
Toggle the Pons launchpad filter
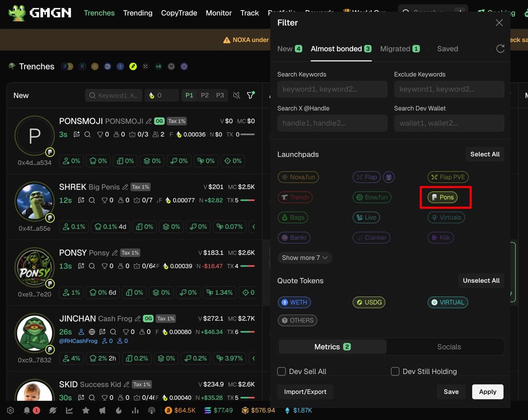443,197
